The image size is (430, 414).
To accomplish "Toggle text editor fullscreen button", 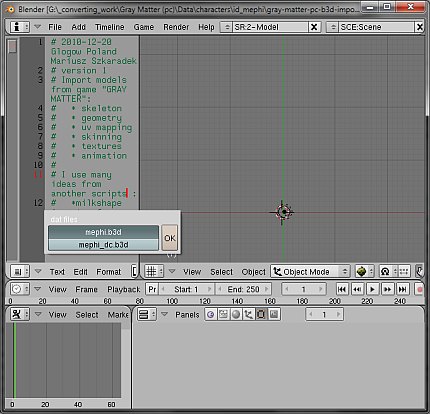I will pyautogui.click(x=134, y=272).
